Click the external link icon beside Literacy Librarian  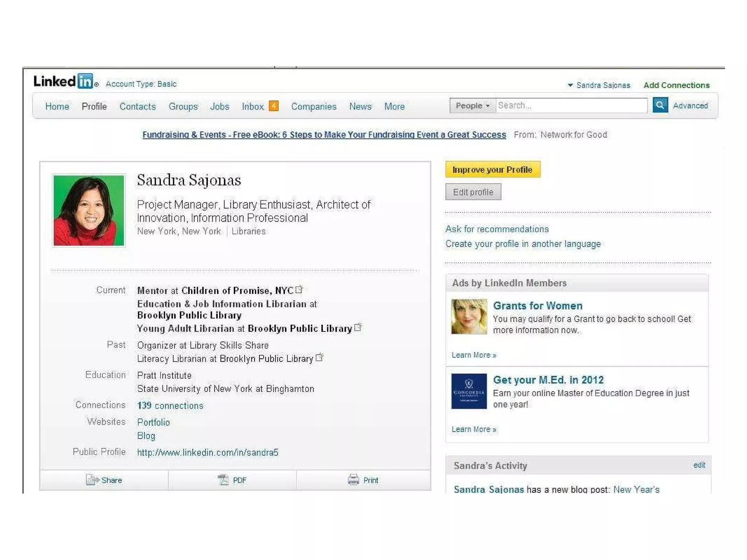[x=320, y=358]
